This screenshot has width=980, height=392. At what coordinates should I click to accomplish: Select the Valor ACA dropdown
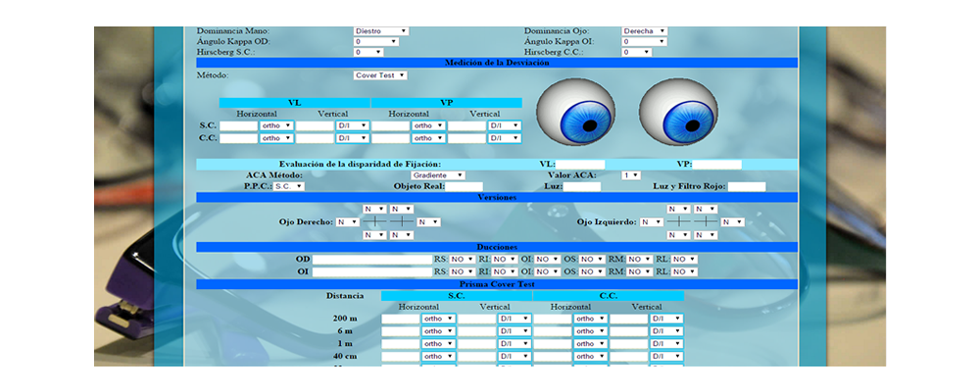tap(631, 175)
